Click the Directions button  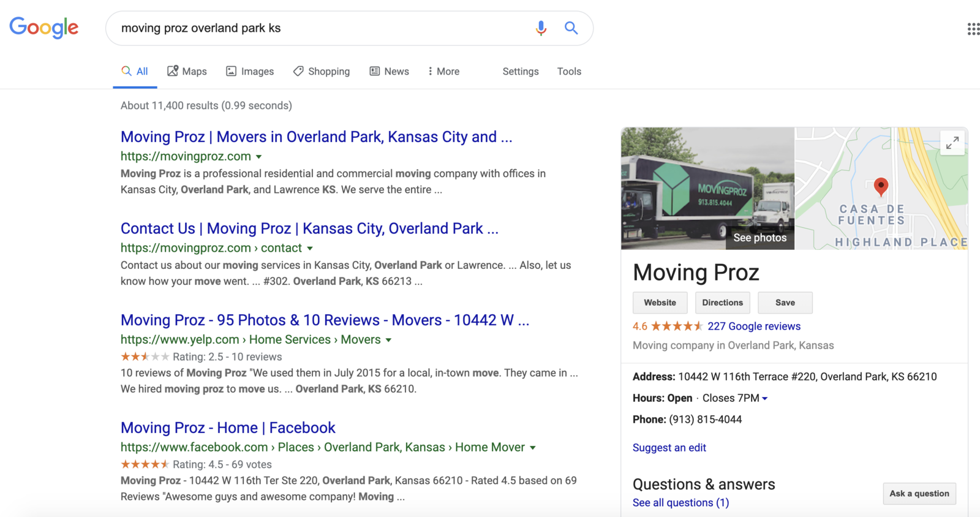(x=722, y=303)
